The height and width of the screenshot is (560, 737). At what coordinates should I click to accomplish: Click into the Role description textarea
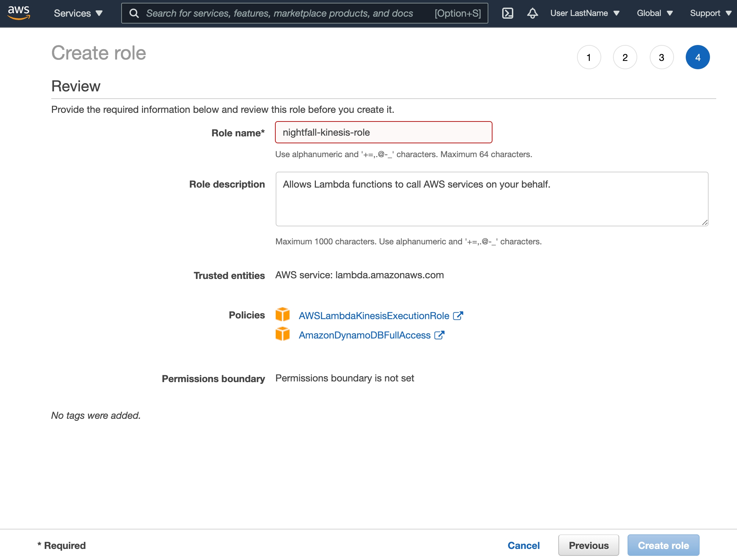[492, 199]
